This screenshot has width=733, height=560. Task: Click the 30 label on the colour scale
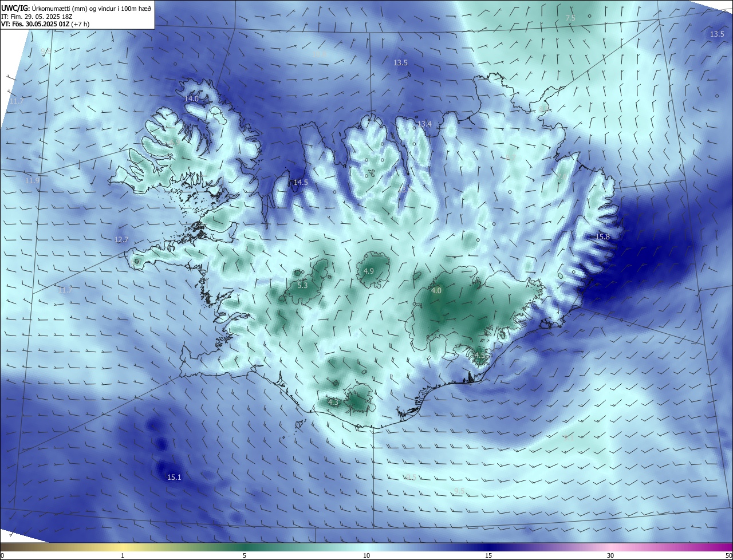(x=610, y=555)
